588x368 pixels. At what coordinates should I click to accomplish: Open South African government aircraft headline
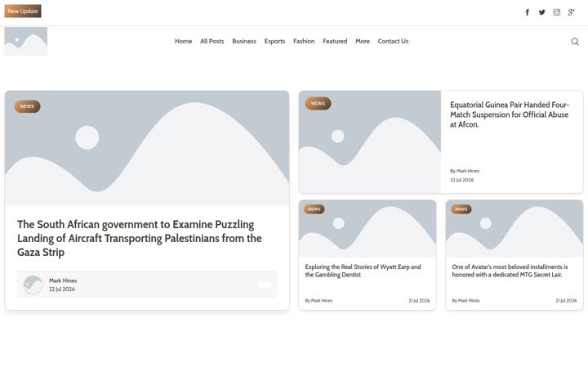click(140, 239)
